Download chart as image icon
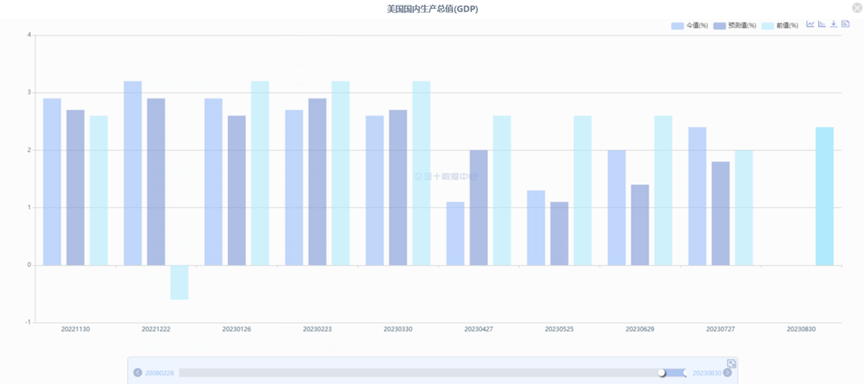Screen dimensions: 864x384 pyautogui.click(x=834, y=24)
